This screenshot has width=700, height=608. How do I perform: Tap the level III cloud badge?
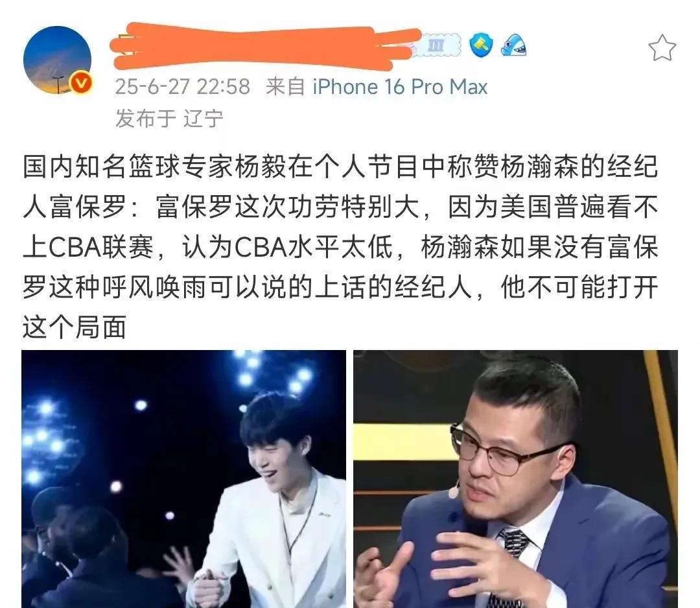pyautogui.click(x=437, y=45)
